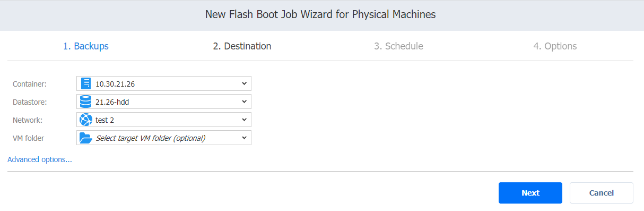Click Select target VM folder placeholder text
This screenshot has height=211, width=644.
150,138
